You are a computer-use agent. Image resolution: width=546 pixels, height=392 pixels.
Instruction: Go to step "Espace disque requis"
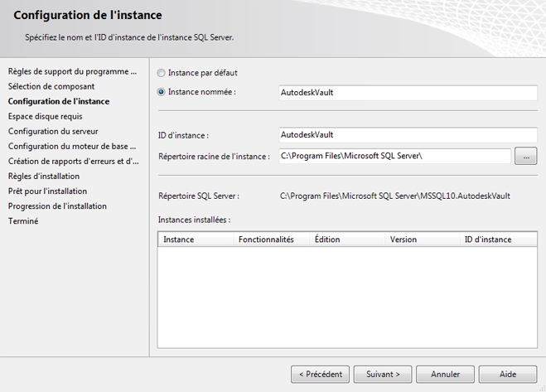46,116
